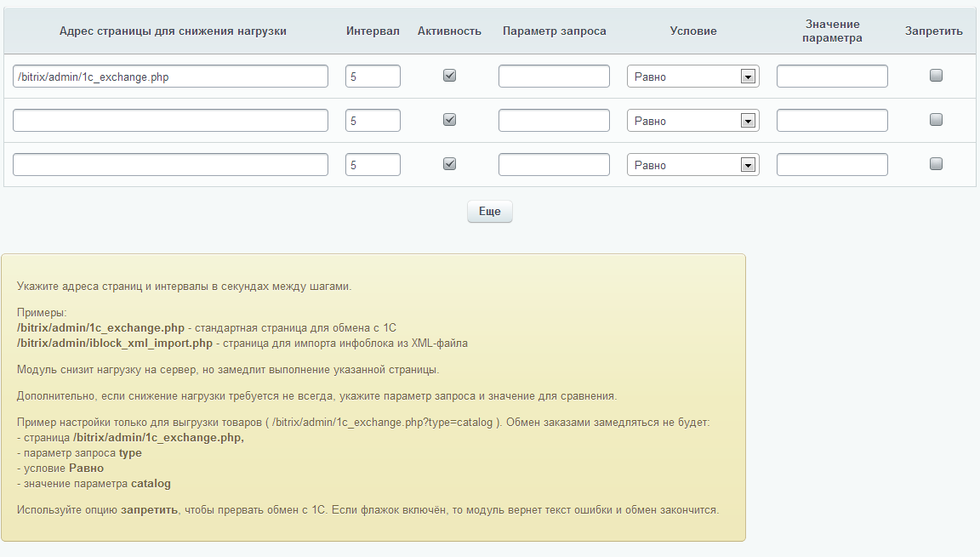Expand Условие dropdown in second row
The image size is (980, 557).
click(692, 121)
